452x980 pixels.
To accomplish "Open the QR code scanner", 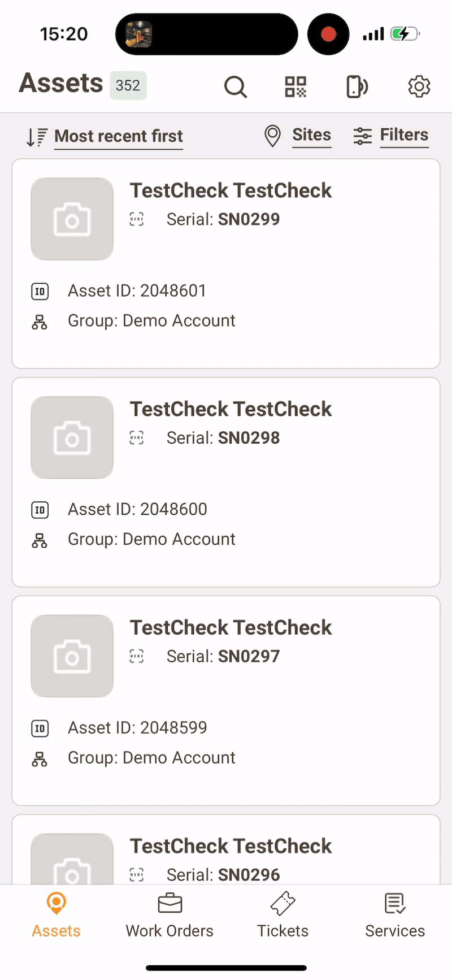I will click(x=295, y=87).
